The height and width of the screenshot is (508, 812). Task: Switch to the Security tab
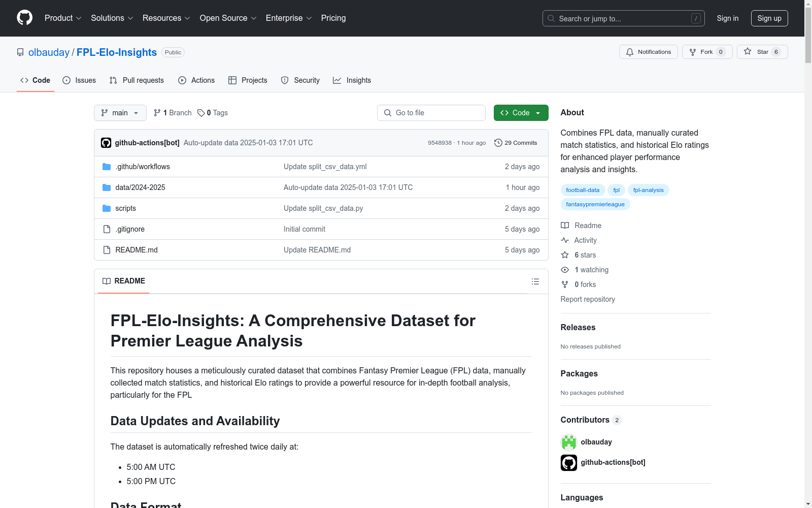[x=300, y=80]
